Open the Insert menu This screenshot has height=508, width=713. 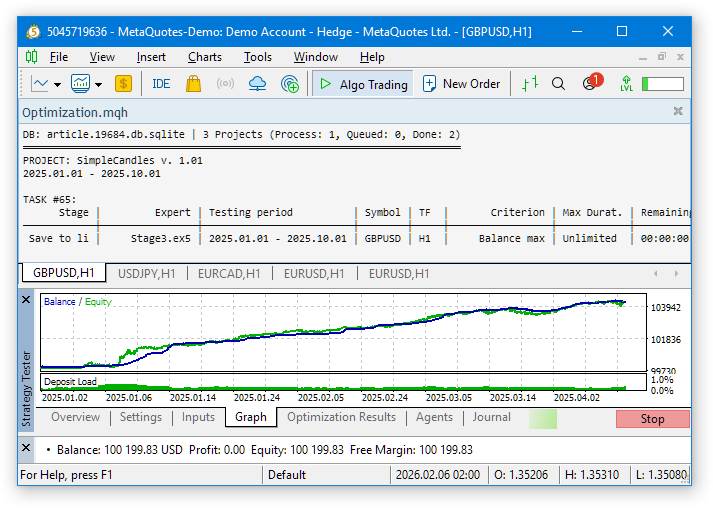click(x=151, y=57)
